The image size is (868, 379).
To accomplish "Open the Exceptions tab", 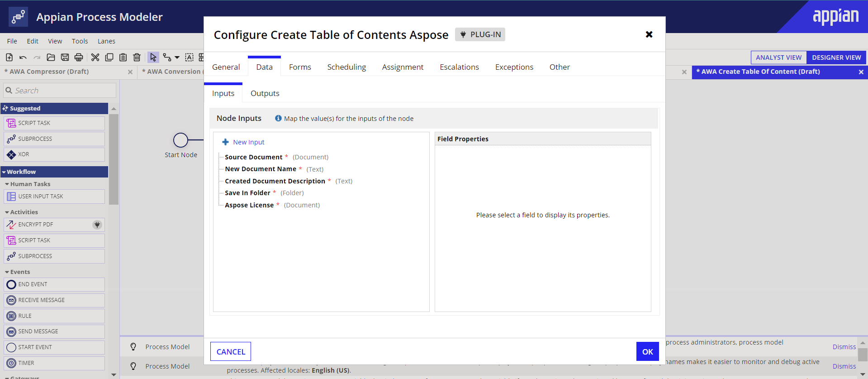I will pos(514,67).
